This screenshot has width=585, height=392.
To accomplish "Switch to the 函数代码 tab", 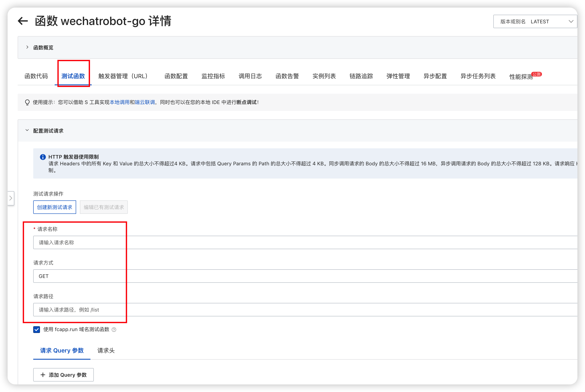I will coord(36,76).
